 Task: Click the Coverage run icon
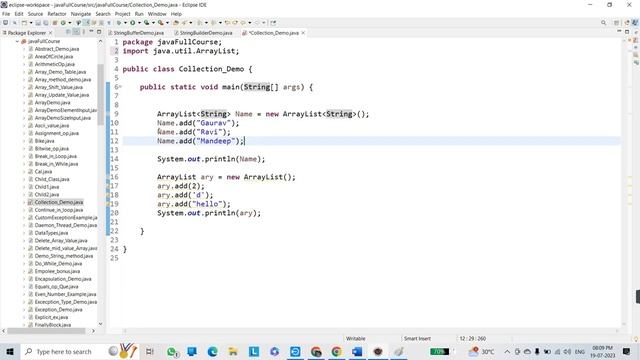(146, 23)
